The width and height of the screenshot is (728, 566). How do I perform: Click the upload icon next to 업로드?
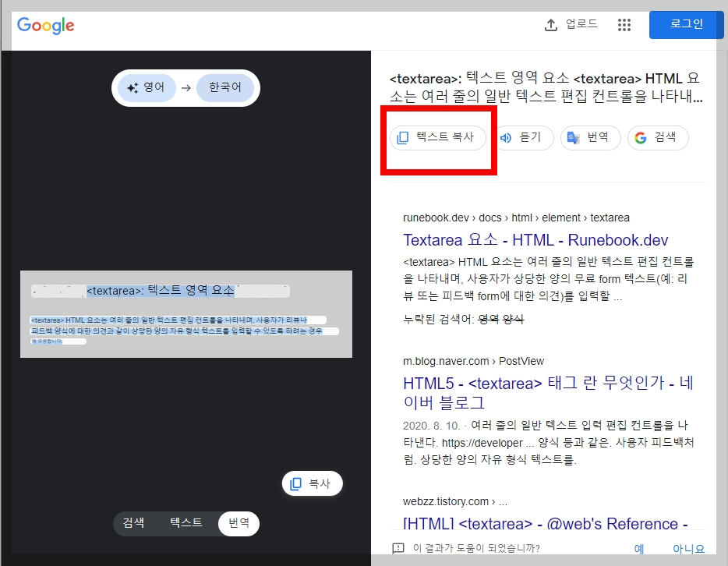click(552, 24)
